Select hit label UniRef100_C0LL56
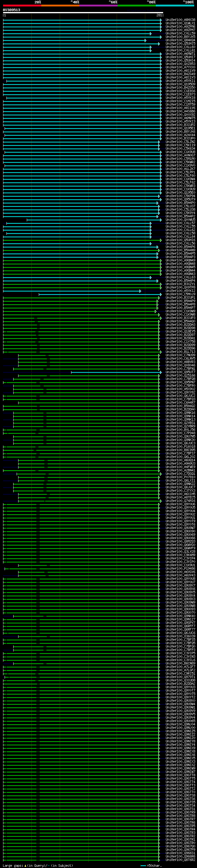Viewport: 197px width, 868px height. [180, 243]
